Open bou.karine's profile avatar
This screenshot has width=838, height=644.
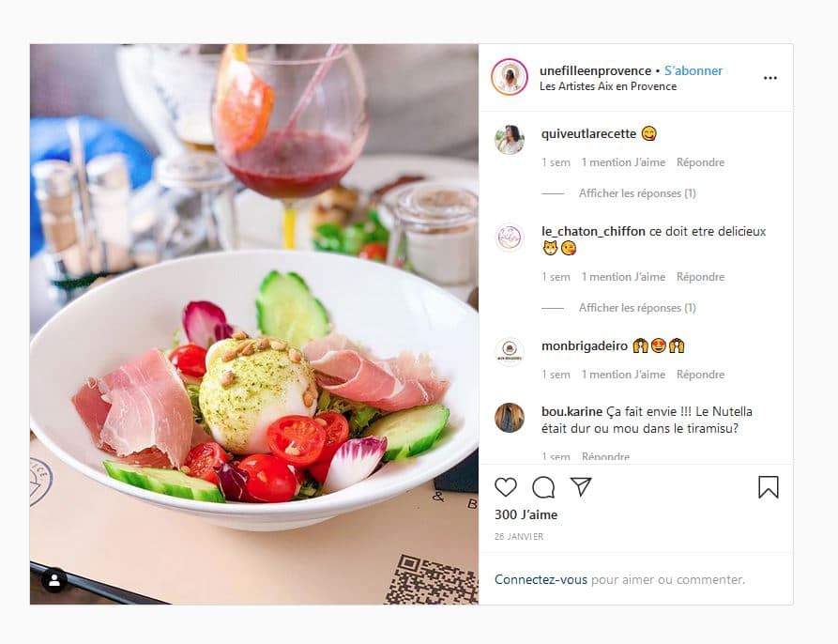click(510, 418)
